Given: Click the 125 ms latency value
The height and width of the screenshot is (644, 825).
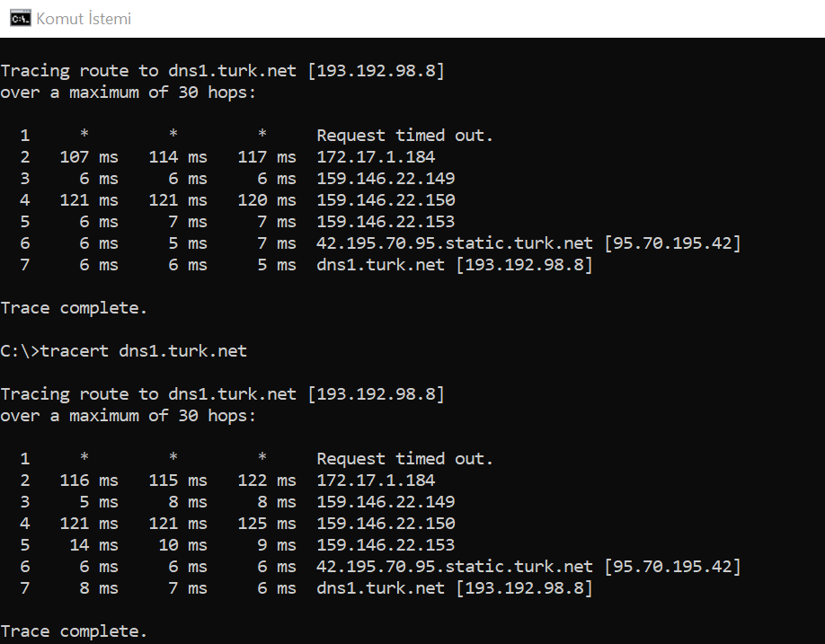Looking at the screenshot, I should coord(267,523).
